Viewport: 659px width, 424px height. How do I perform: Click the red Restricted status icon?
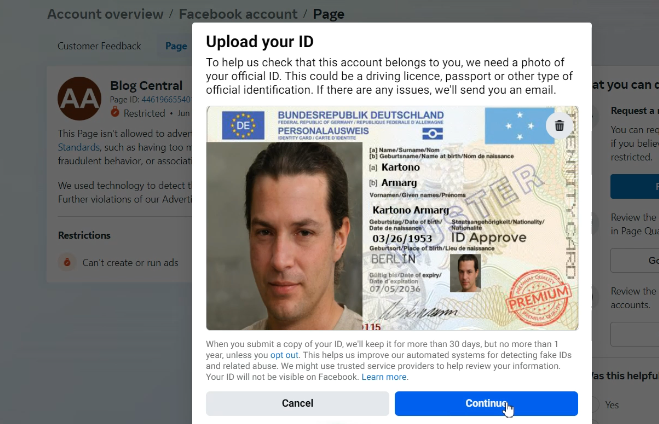click(115, 112)
